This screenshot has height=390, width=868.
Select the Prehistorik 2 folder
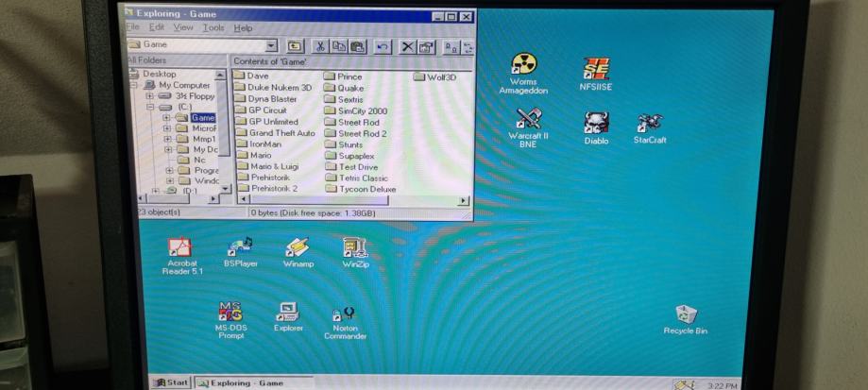(268, 189)
